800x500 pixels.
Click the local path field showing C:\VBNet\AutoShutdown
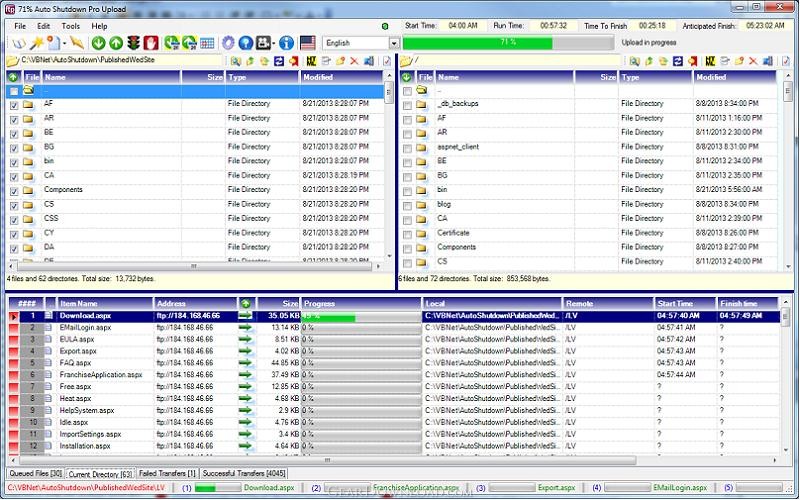(121, 60)
